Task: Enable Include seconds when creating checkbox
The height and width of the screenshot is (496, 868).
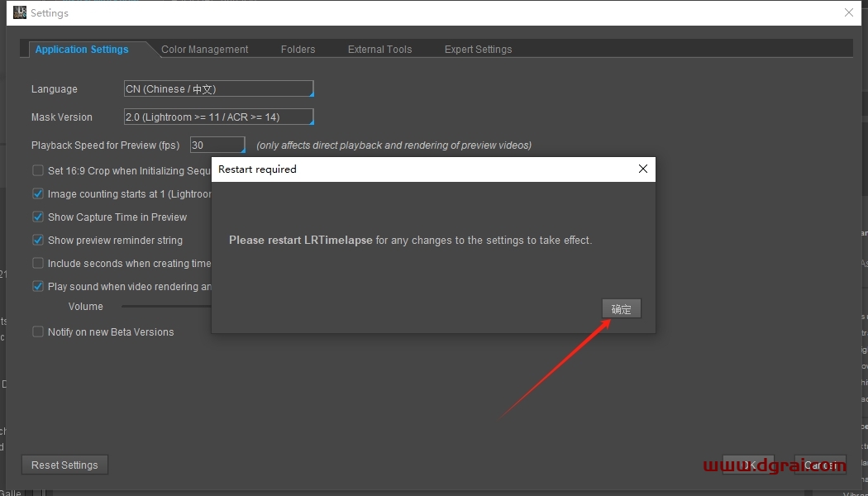Action: [38, 264]
